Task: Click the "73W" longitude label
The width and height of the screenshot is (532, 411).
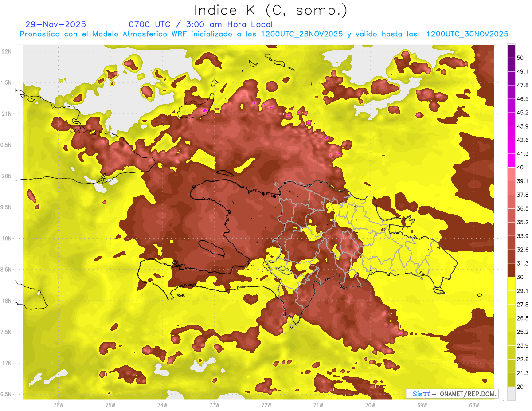Action: tap(214, 405)
